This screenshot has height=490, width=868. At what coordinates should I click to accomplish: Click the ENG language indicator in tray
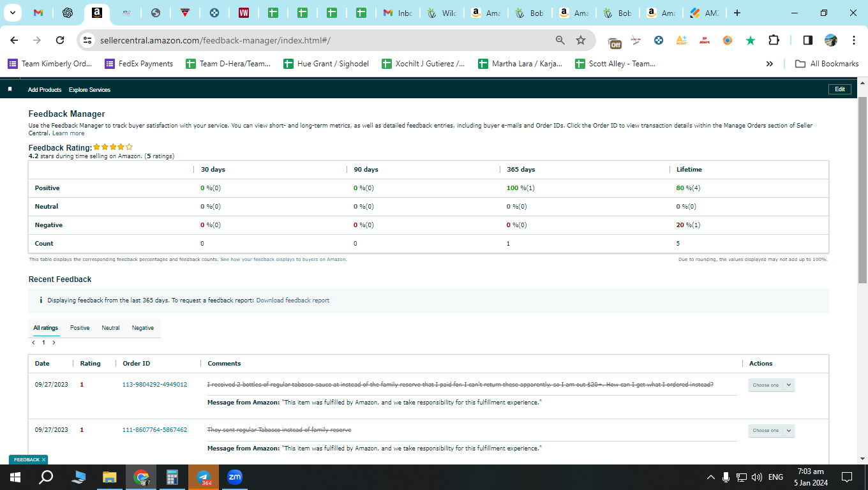(x=775, y=477)
